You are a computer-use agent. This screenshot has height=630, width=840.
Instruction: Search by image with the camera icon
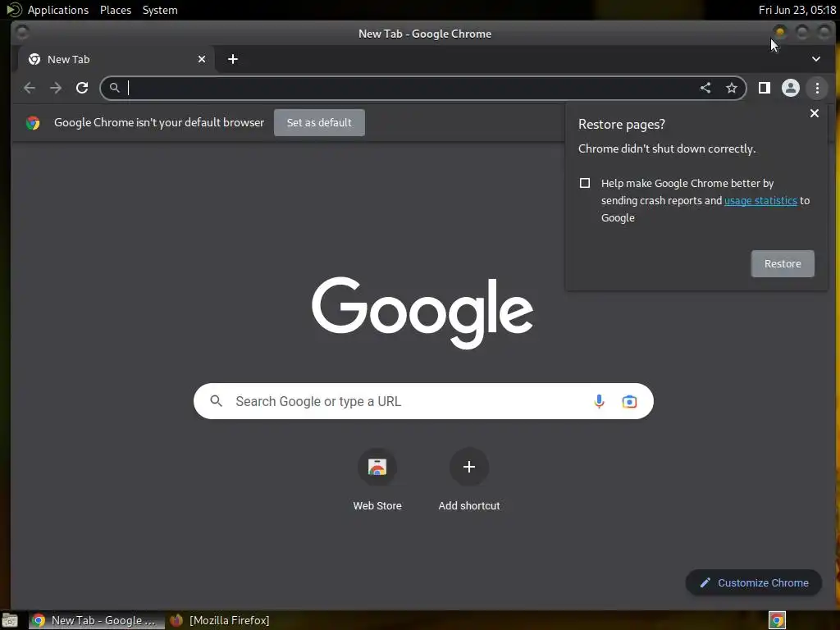click(629, 401)
